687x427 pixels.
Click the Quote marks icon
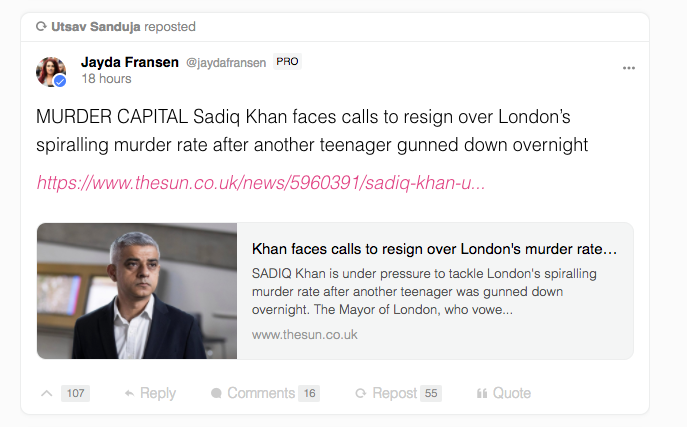(482, 393)
